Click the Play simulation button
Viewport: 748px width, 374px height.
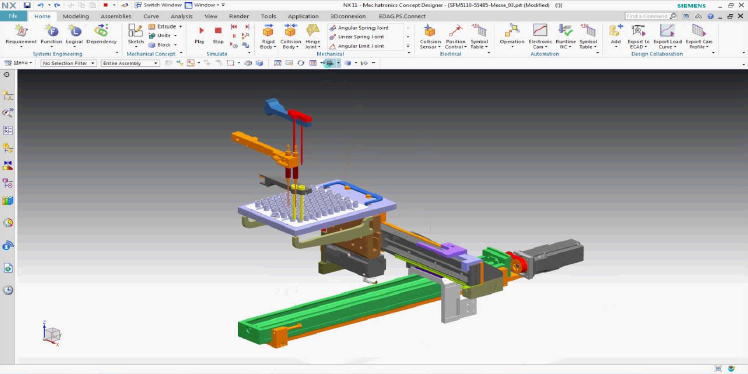(x=200, y=34)
